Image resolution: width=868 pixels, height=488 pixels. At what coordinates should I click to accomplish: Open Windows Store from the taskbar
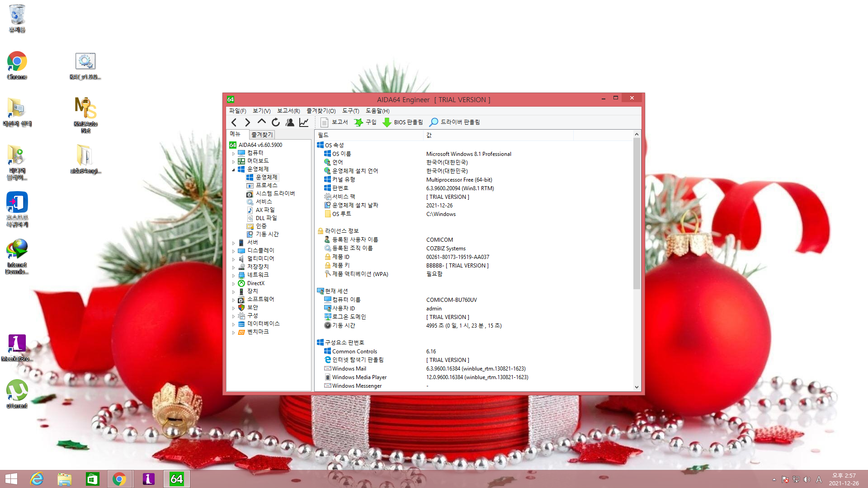[x=92, y=479]
